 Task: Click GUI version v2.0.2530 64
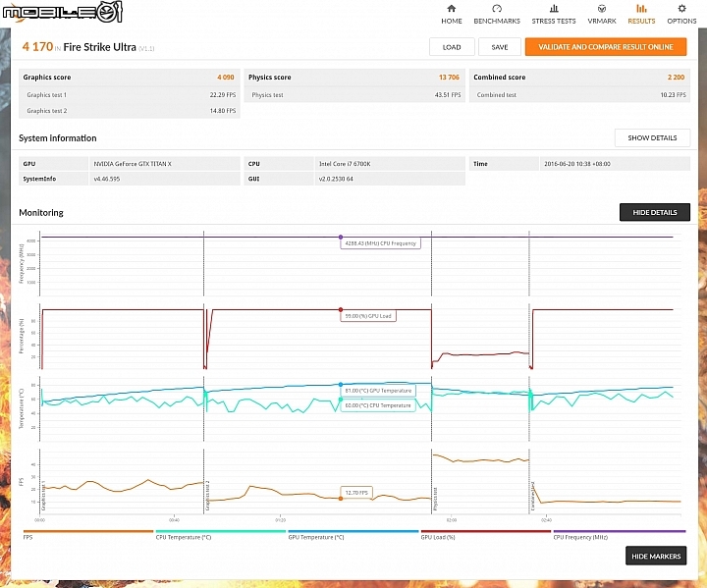[336, 179]
